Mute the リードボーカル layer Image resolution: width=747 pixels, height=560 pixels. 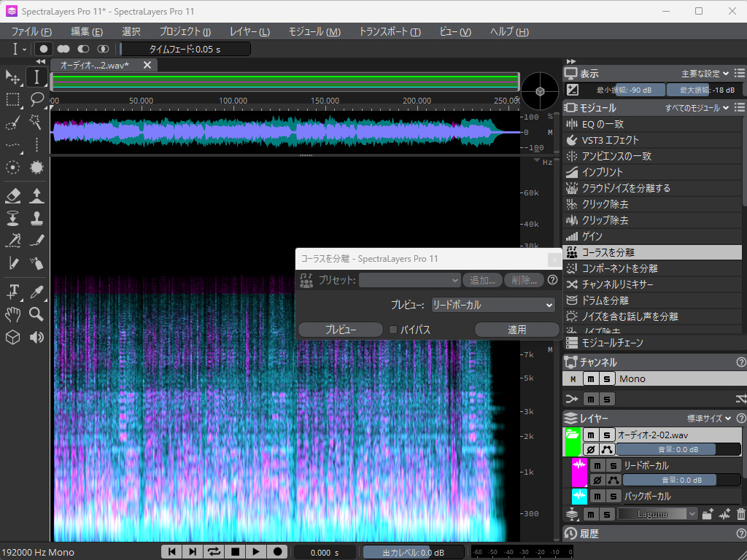(597, 465)
